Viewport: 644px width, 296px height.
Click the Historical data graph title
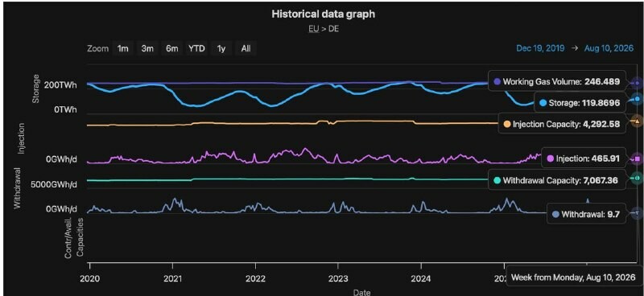coord(324,14)
